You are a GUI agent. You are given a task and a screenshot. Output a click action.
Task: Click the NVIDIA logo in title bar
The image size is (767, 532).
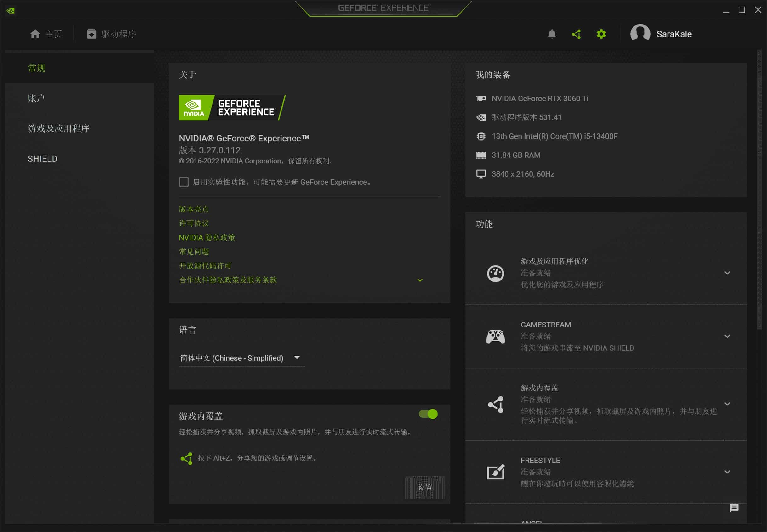coord(10,10)
